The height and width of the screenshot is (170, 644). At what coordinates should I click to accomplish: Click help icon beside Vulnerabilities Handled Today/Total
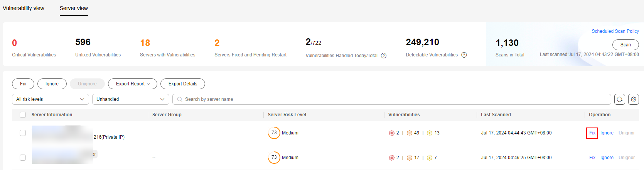(x=384, y=56)
